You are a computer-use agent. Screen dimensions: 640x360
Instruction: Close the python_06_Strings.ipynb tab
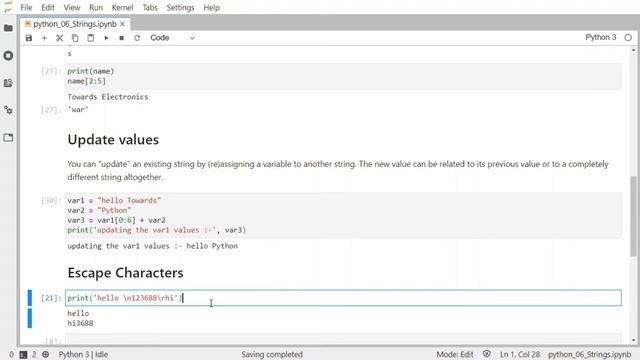tap(122, 24)
